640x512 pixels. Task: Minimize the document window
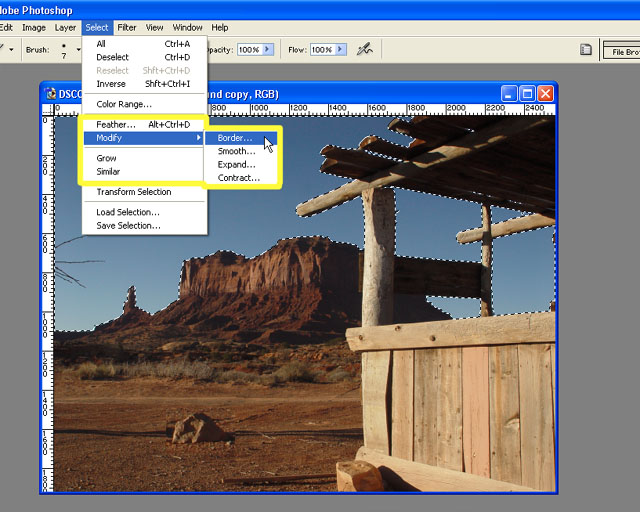pos(508,94)
